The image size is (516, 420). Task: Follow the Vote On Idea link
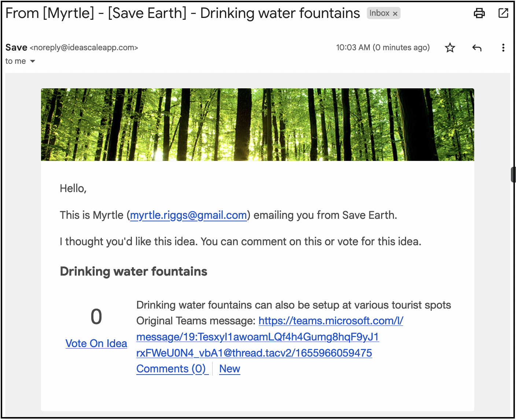(x=96, y=343)
